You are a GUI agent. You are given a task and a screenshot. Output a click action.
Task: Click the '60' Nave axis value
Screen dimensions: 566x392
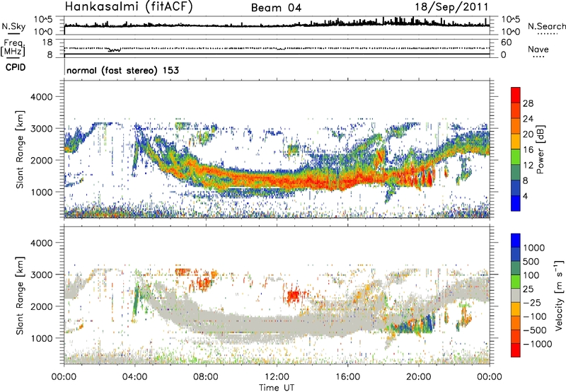[506, 42]
